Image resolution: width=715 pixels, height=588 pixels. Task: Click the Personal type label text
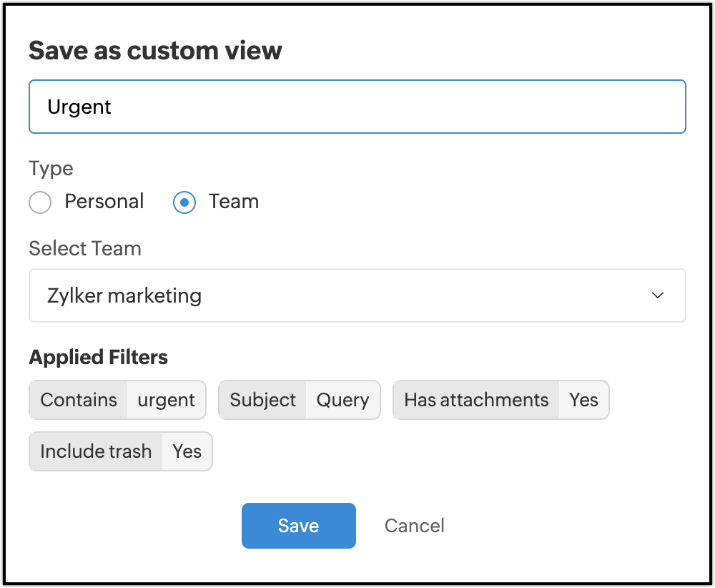coord(104,202)
